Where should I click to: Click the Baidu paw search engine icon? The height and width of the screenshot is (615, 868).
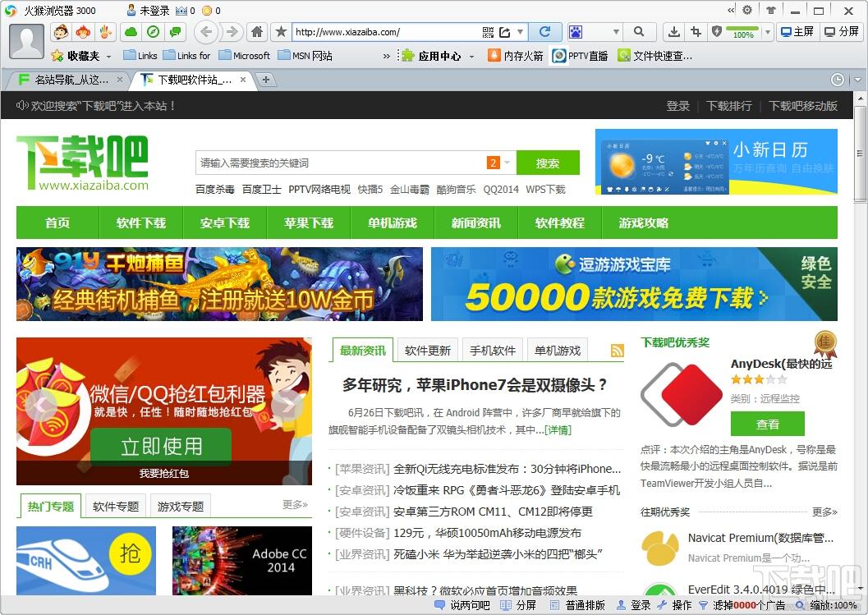click(576, 32)
